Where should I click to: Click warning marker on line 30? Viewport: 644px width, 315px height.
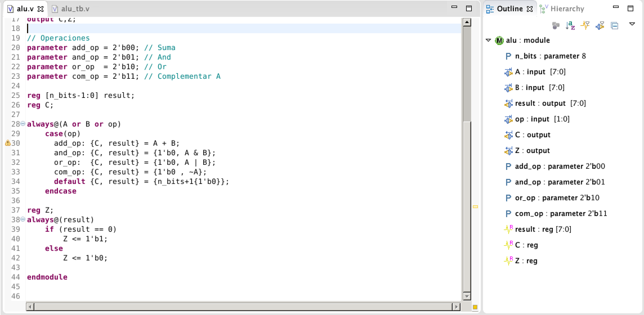tap(8, 143)
